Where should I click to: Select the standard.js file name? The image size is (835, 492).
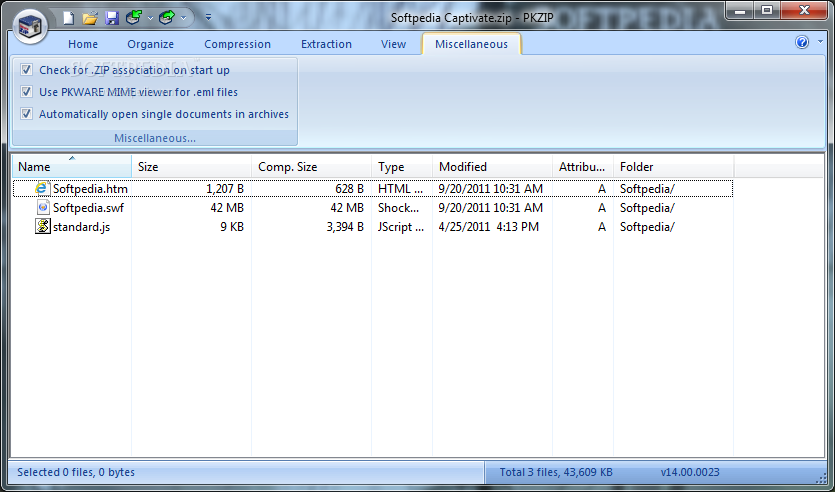(81, 227)
